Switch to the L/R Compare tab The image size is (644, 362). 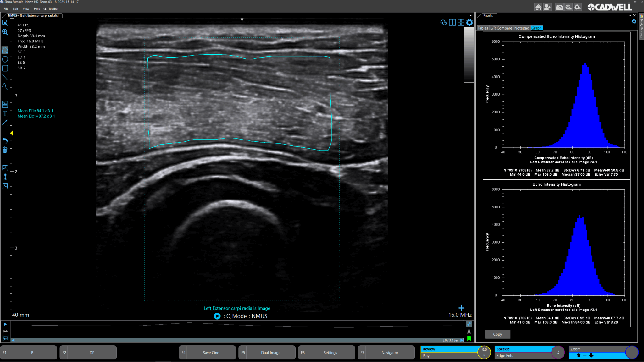(501, 28)
